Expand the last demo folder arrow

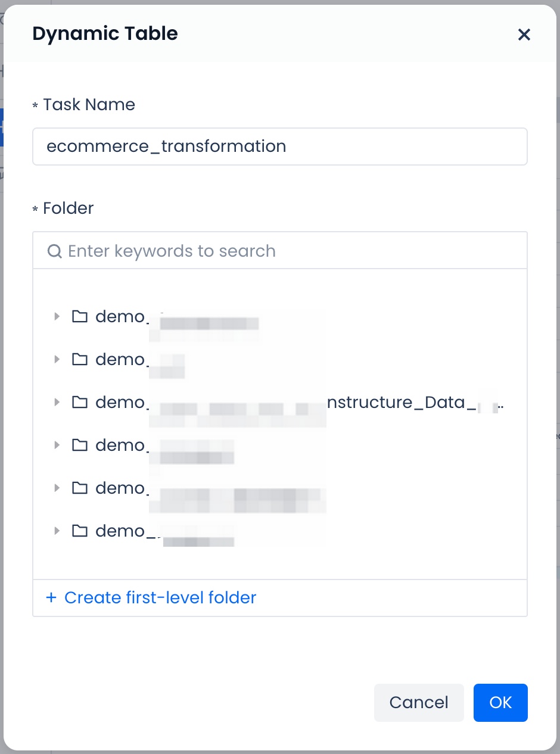click(57, 531)
